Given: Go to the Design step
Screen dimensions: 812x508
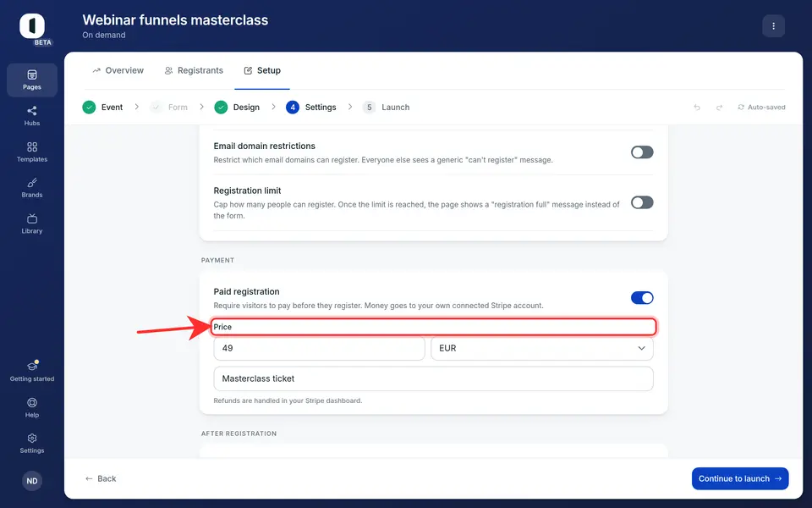Looking at the screenshot, I should [x=237, y=108].
